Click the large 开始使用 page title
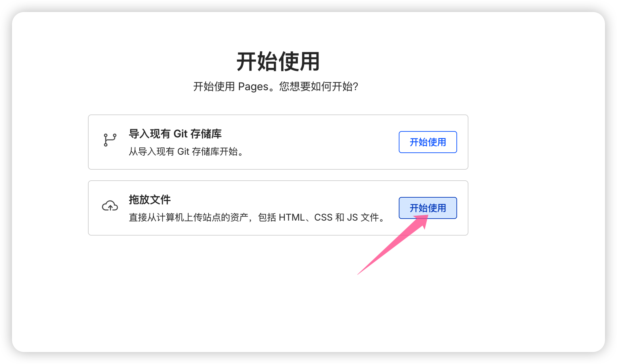Image resolution: width=617 pixels, height=364 pixels. (278, 62)
